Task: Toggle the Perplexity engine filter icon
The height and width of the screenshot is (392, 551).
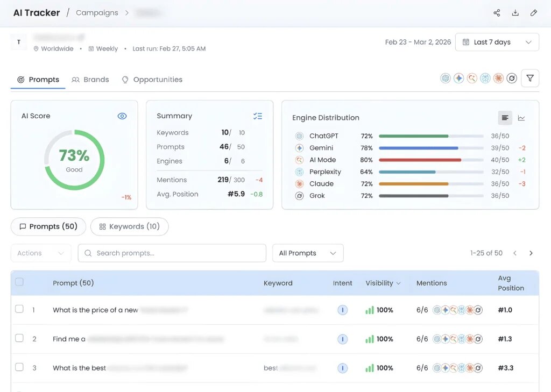Action: point(485,78)
